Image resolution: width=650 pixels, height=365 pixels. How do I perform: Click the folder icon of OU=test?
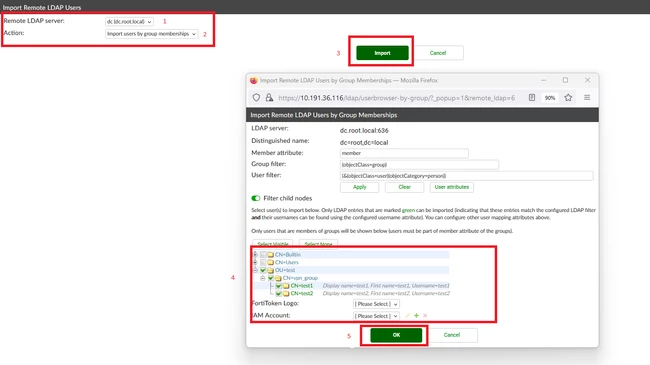point(271,270)
